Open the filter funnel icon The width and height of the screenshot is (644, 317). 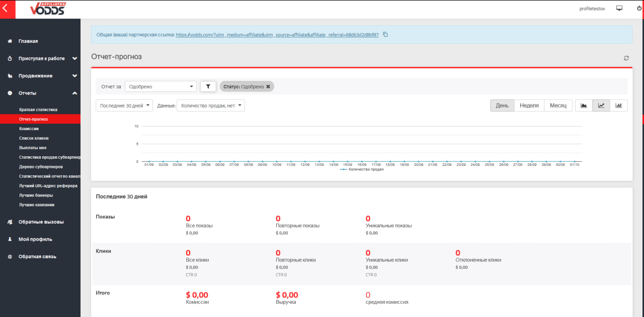pyautogui.click(x=208, y=86)
